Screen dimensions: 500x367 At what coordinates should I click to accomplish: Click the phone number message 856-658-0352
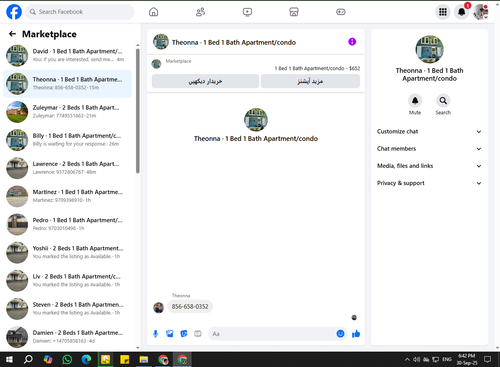coord(190,306)
